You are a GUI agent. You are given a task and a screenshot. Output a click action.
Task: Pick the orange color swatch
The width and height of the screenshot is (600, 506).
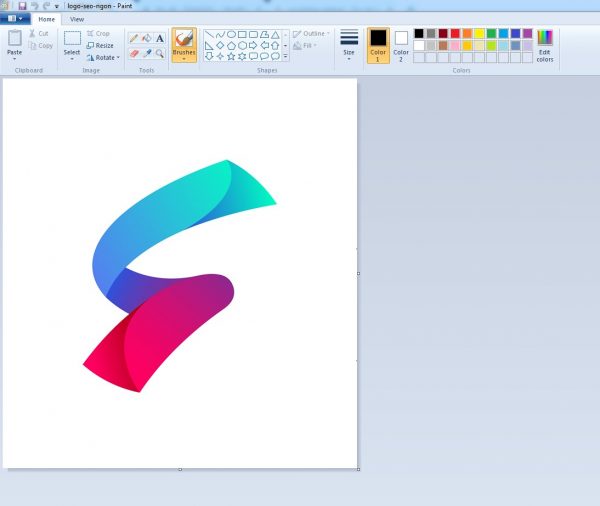tap(467, 34)
